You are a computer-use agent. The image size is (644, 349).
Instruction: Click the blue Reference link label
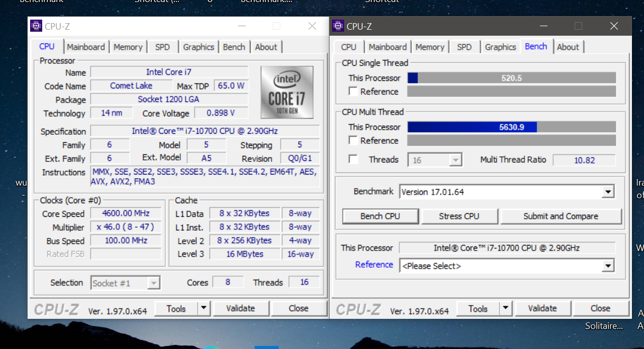(374, 265)
